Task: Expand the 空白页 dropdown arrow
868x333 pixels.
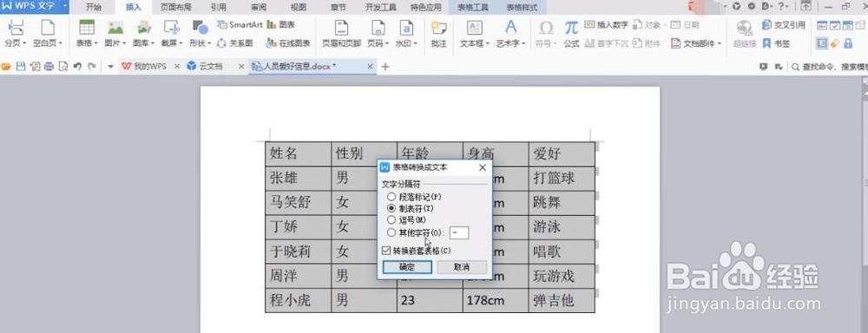Action: coord(61,43)
